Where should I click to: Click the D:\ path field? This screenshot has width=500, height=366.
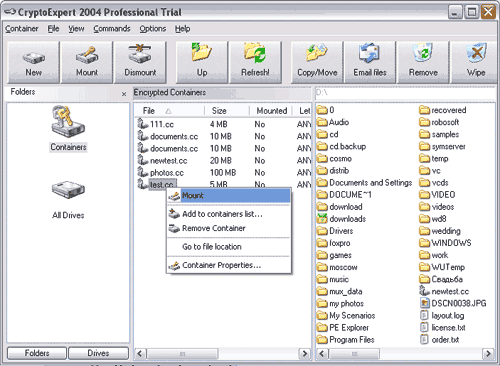405,93
